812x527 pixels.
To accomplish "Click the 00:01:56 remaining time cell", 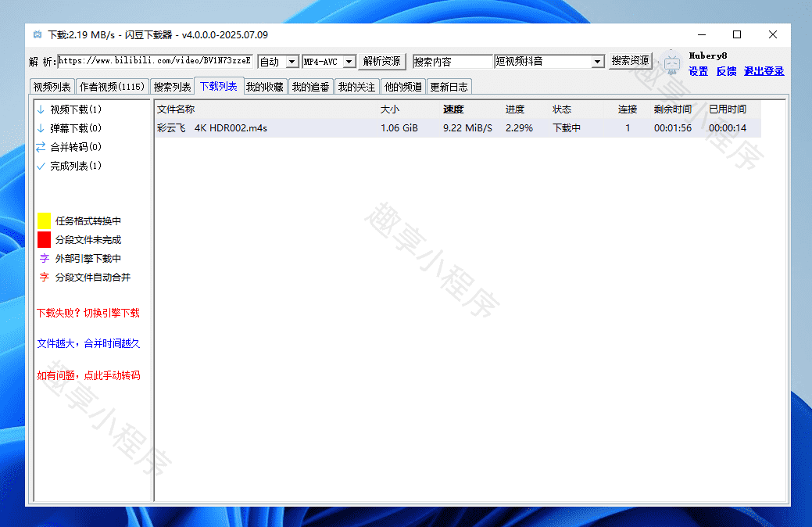I will click(673, 128).
